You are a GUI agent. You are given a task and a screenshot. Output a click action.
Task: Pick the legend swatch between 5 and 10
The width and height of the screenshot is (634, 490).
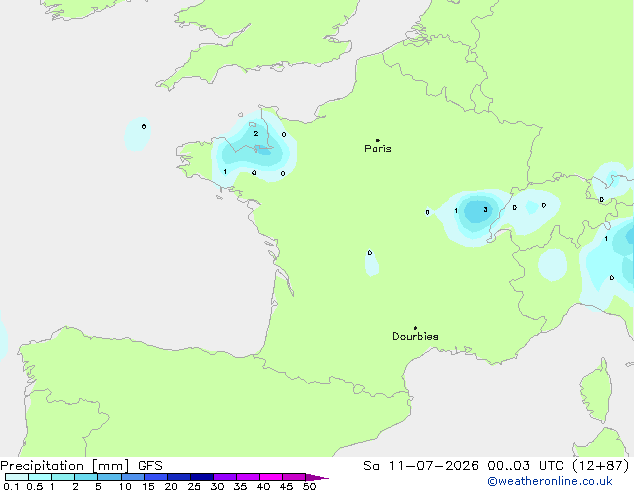click(109, 477)
